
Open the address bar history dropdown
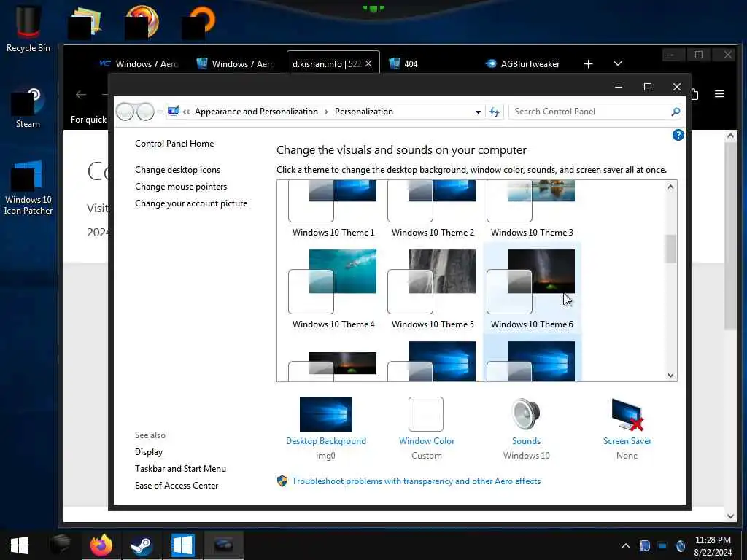(477, 112)
